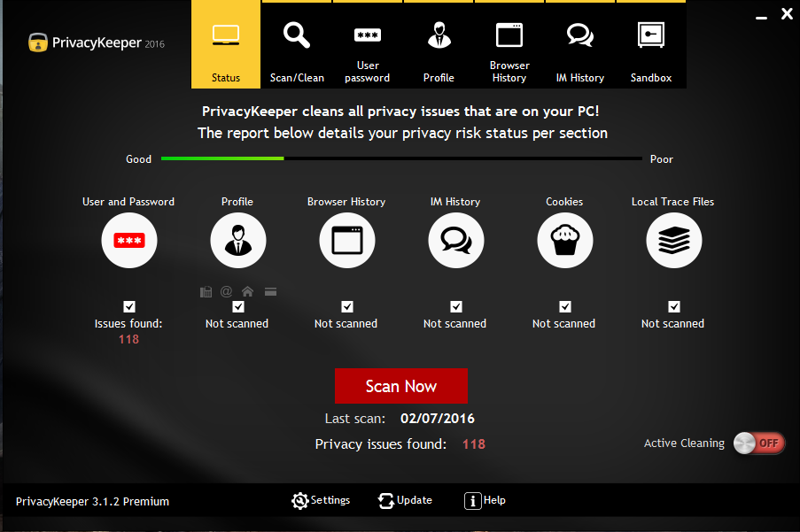Minimize the PrivacyKeeper window

point(761,16)
